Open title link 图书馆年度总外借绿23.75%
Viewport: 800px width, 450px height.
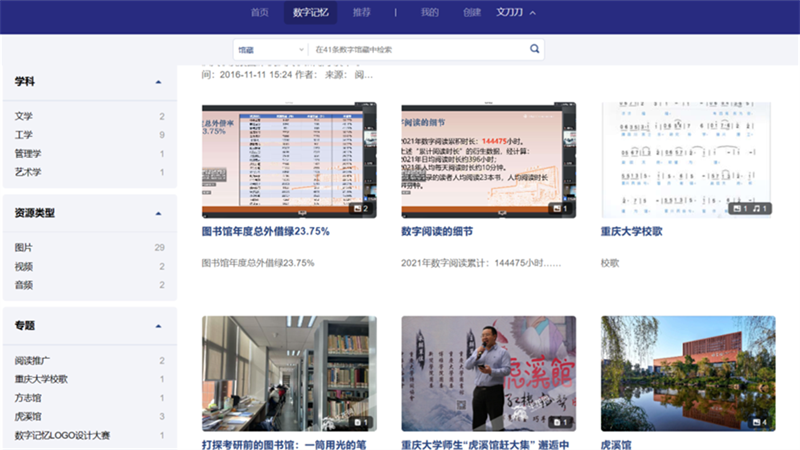tap(265, 231)
